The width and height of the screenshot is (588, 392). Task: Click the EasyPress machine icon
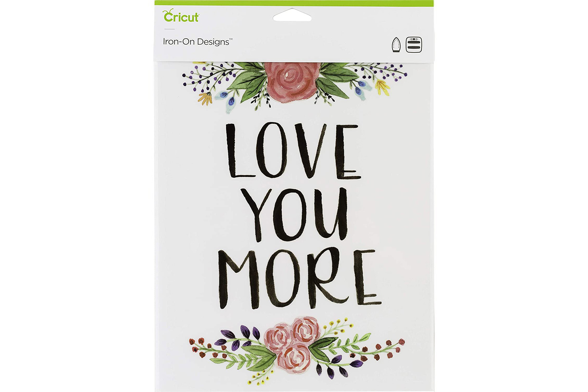click(x=414, y=44)
